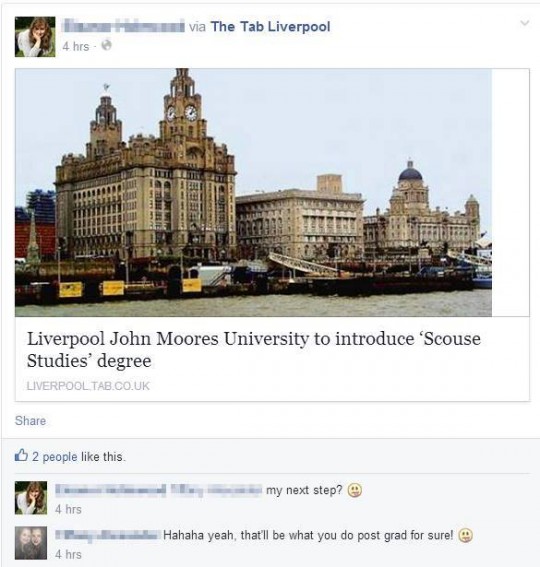Click the Share link under the post
Screen dimensions: 540x567
(x=30, y=421)
